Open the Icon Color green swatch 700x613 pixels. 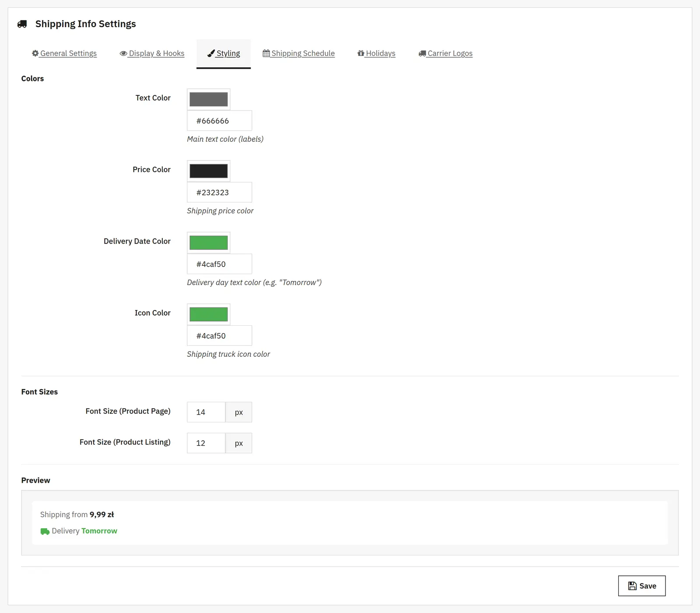[x=209, y=314]
